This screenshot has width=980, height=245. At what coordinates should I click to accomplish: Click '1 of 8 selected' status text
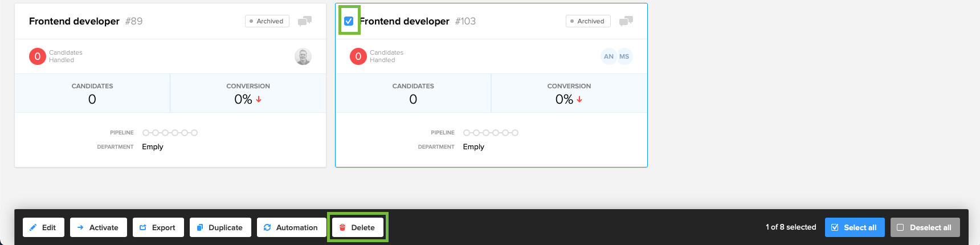(791, 227)
